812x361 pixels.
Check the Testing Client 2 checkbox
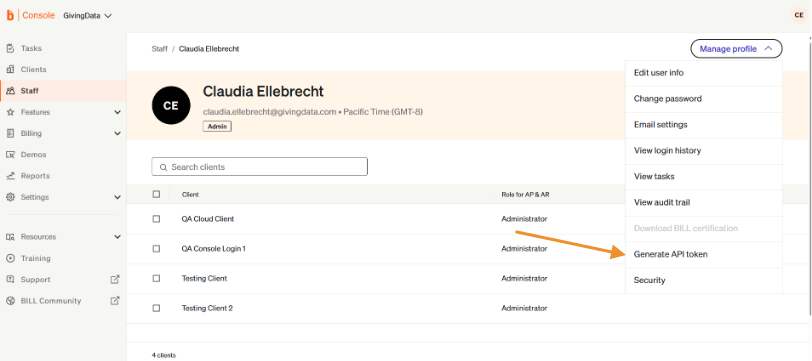pos(156,308)
